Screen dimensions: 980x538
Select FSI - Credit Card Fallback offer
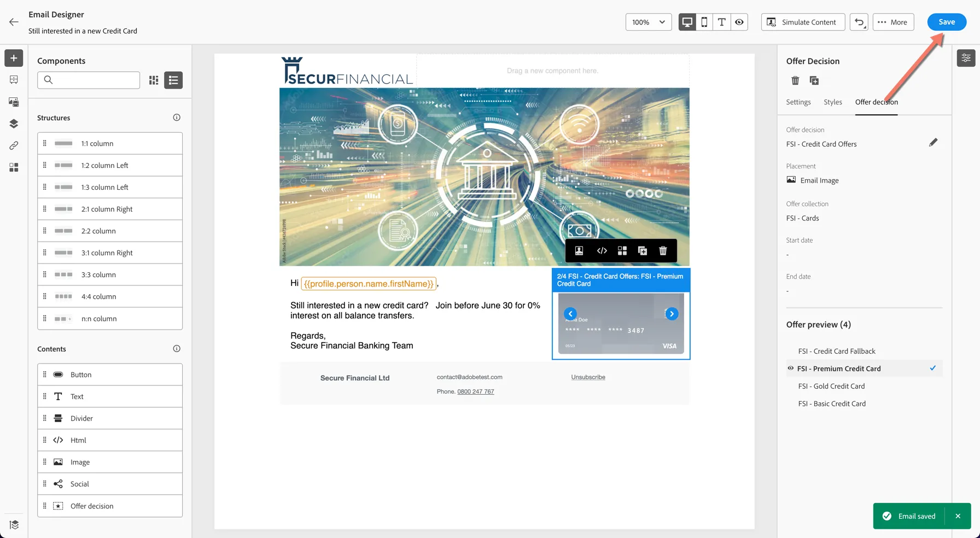(837, 351)
